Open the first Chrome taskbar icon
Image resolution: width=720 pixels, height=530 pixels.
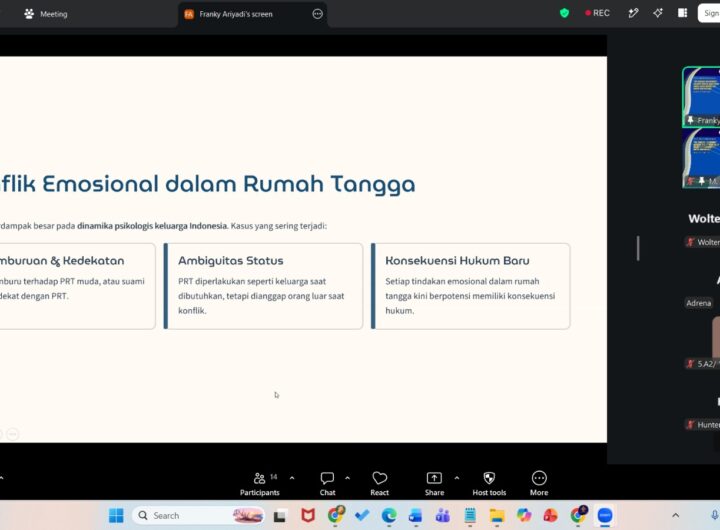tap(336, 515)
